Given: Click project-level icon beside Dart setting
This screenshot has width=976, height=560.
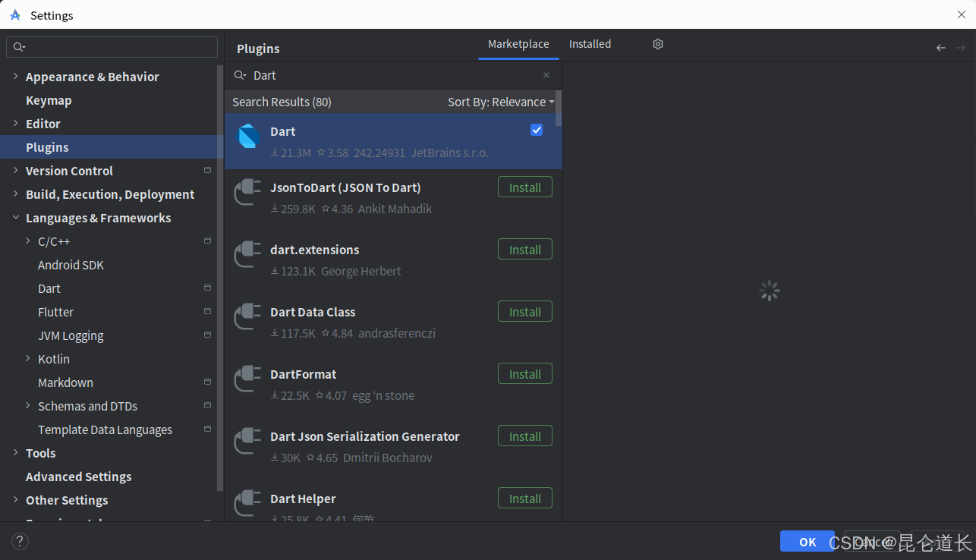Looking at the screenshot, I should (x=208, y=288).
